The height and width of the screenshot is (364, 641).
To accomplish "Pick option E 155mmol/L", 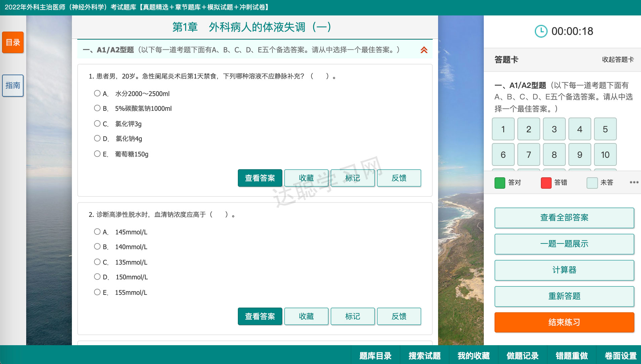I will pyautogui.click(x=97, y=292).
